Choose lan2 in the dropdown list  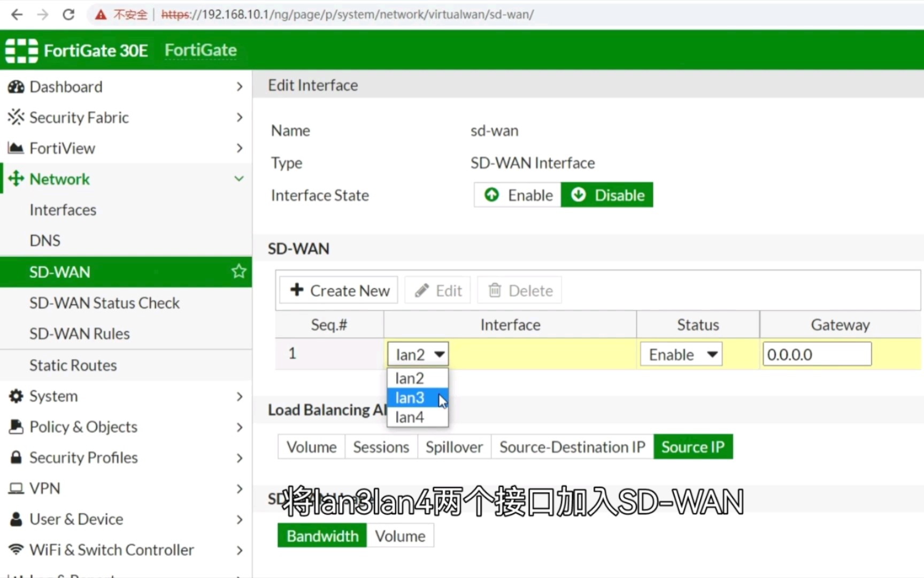pyautogui.click(x=418, y=378)
